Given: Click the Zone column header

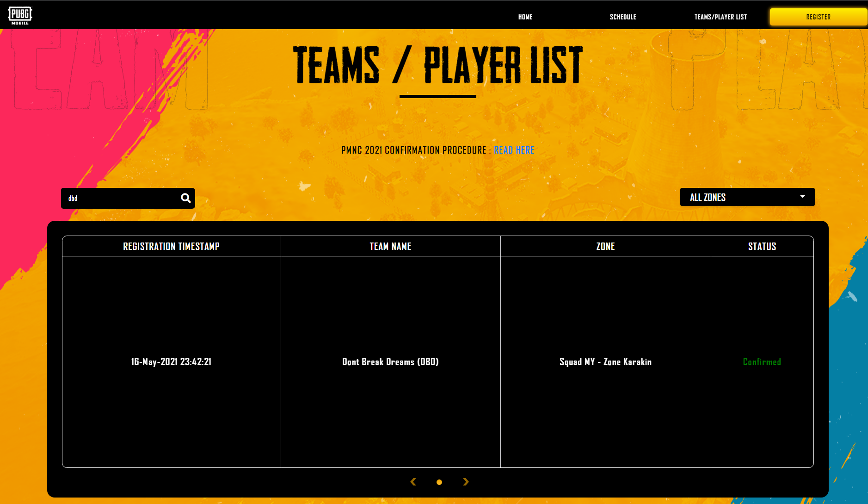Looking at the screenshot, I should (606, 246).
